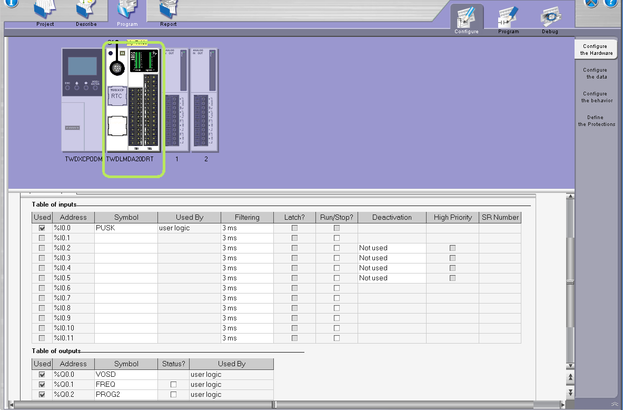This screenshot has width=623, height=410.
Task: Select expansion module 2
Action: click(x=205, y=100)
